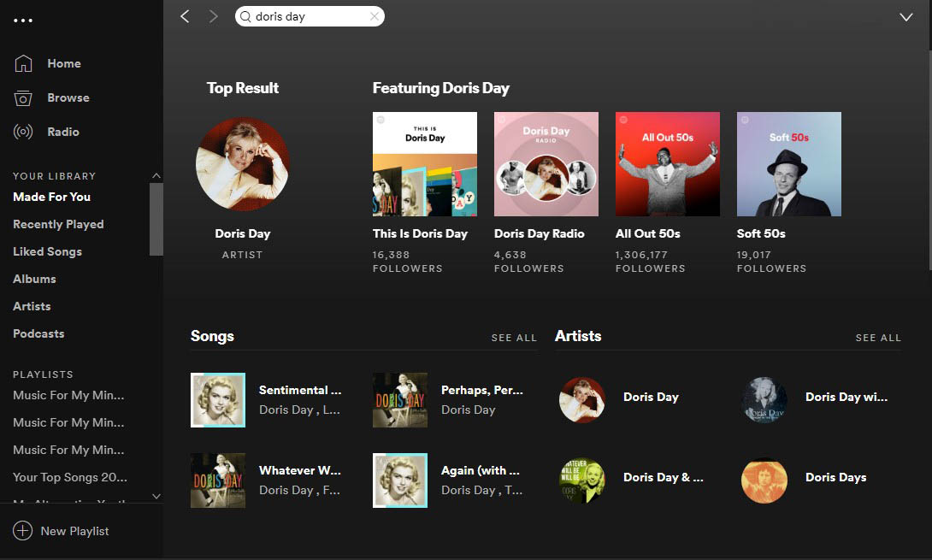Click the Whatever W... song title
The height and width of the screenshot is (560, 932).
point(299,470)
